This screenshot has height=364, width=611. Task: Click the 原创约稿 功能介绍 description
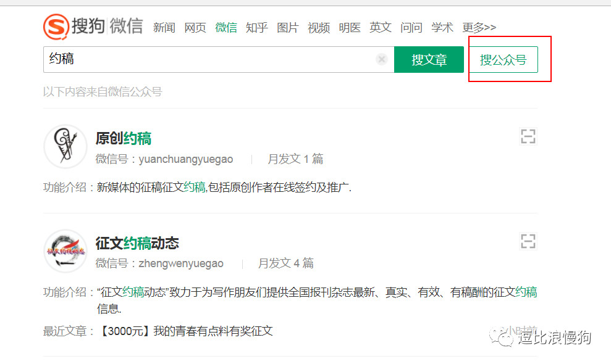pos(224,188)
